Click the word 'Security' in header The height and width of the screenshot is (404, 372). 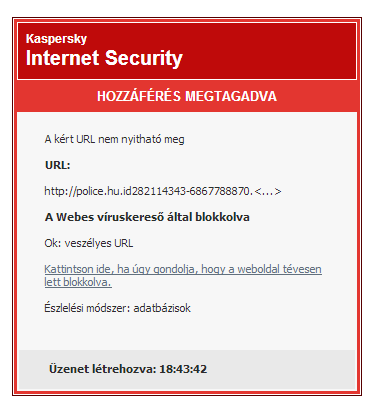pyautogui.click(x=144, y=58)
